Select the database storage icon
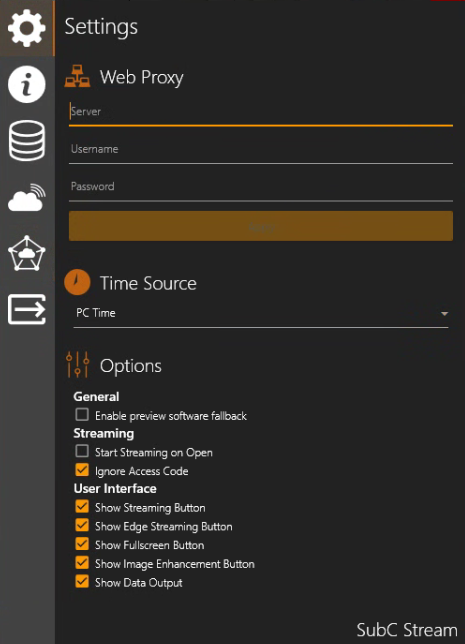Image resolution: width=465 pixels, height=644 pixels. 27,140
